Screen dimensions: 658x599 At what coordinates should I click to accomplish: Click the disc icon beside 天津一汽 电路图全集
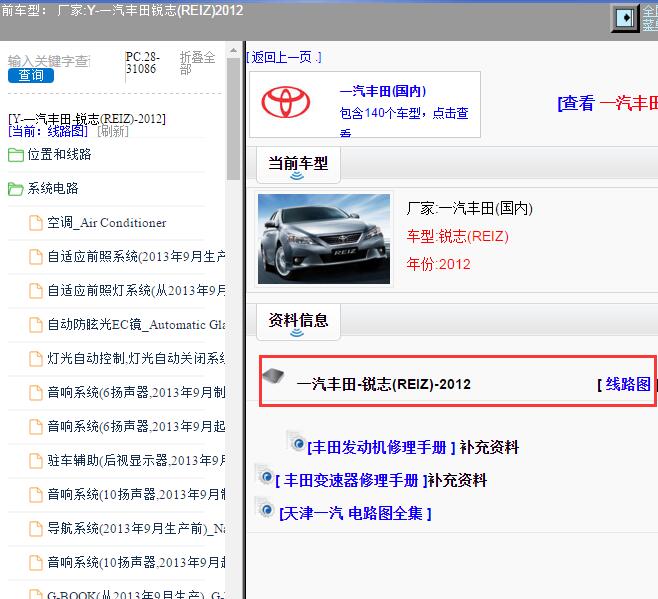[265, 509]
